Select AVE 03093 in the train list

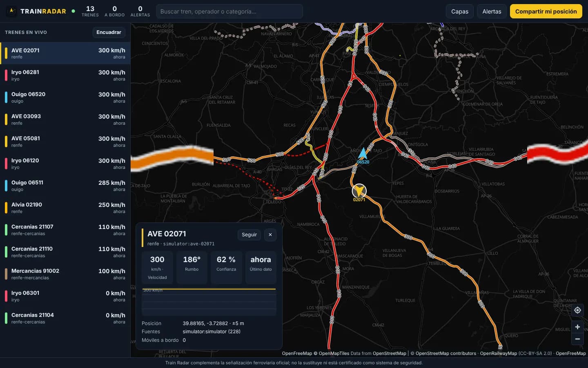point(65,119)
